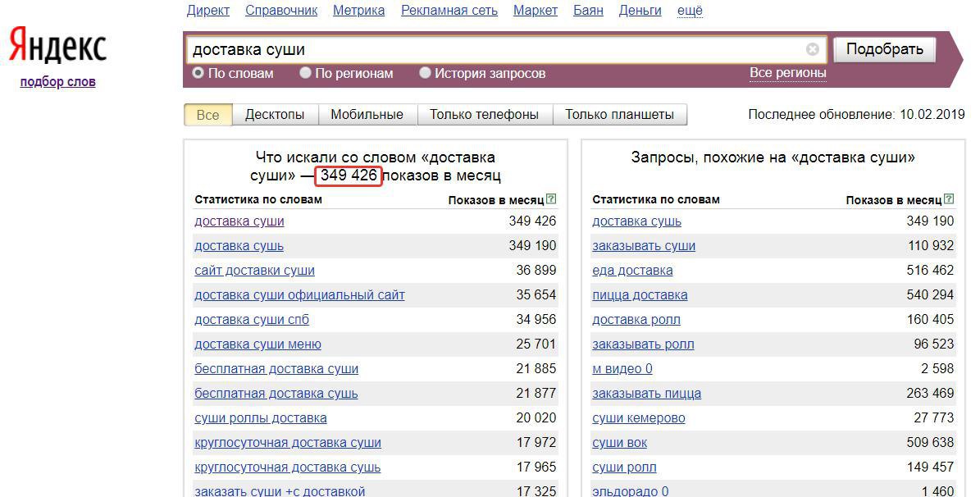
Task: Switch to the 'Мобильные' tab
Action: pos(367,115)
